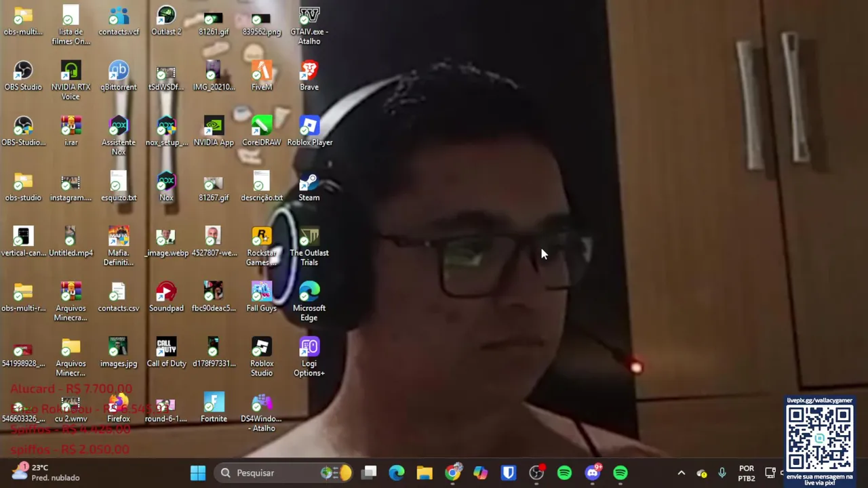The width and height of the screenshot is (868, 488).
Task: Open Discord from the taskbar
Action: tap(593, 472)
